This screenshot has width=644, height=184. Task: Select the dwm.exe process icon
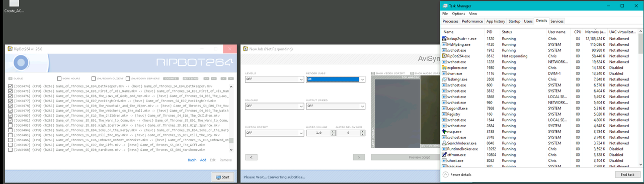click(444, 73)
